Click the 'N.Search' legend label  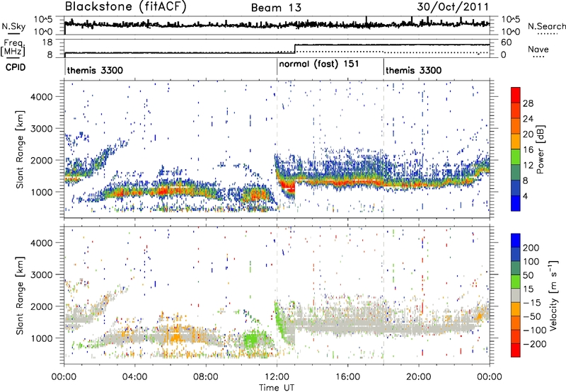coord(547,26)
